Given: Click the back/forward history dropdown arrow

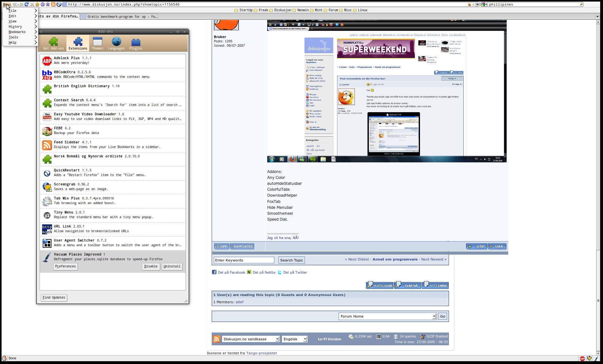Looking at the screenshot, I should coord(18,4).
